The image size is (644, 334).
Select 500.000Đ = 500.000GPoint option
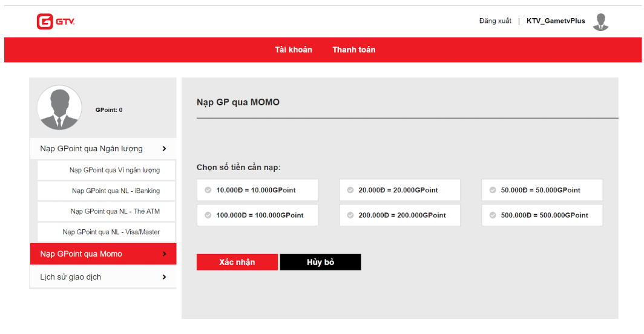click(x=542, y=215)
